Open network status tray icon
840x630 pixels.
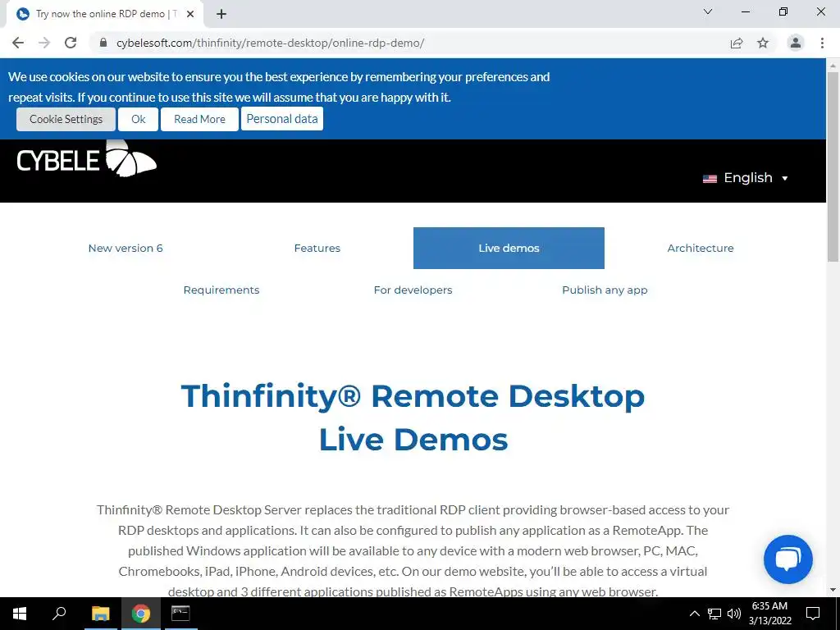[x=714, y=614]
